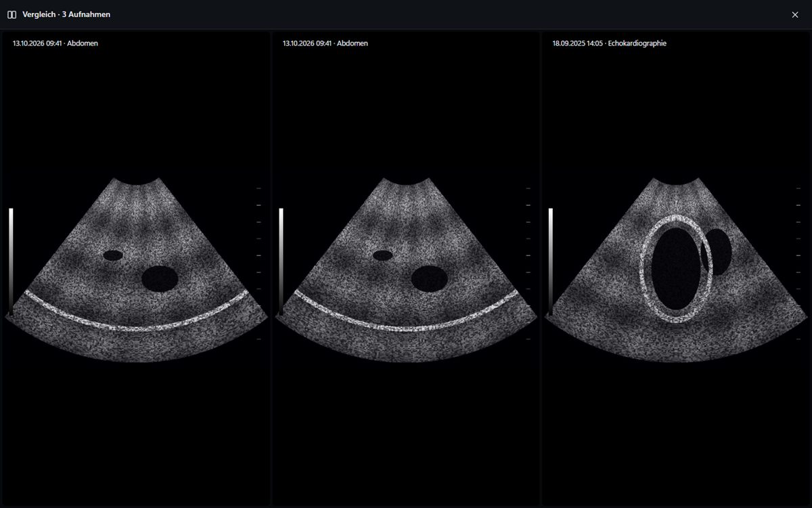Click the Abdomen date label in the middle panel
The height and width of the screenshot is (508, 812).
(325, 43)
